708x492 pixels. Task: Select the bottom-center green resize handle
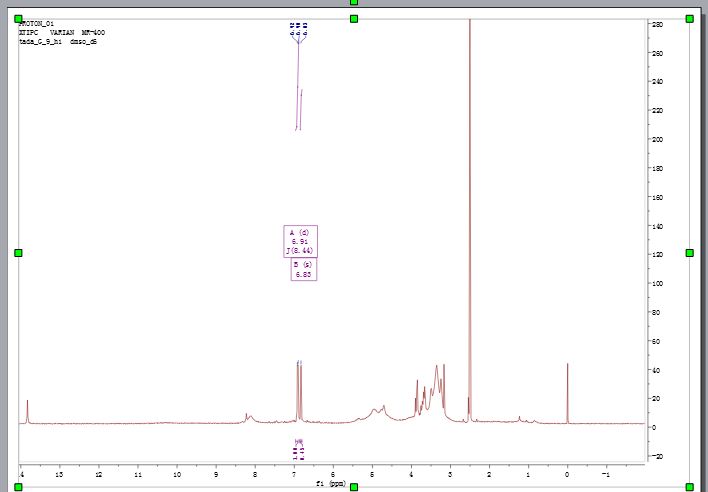coord(354,487)
